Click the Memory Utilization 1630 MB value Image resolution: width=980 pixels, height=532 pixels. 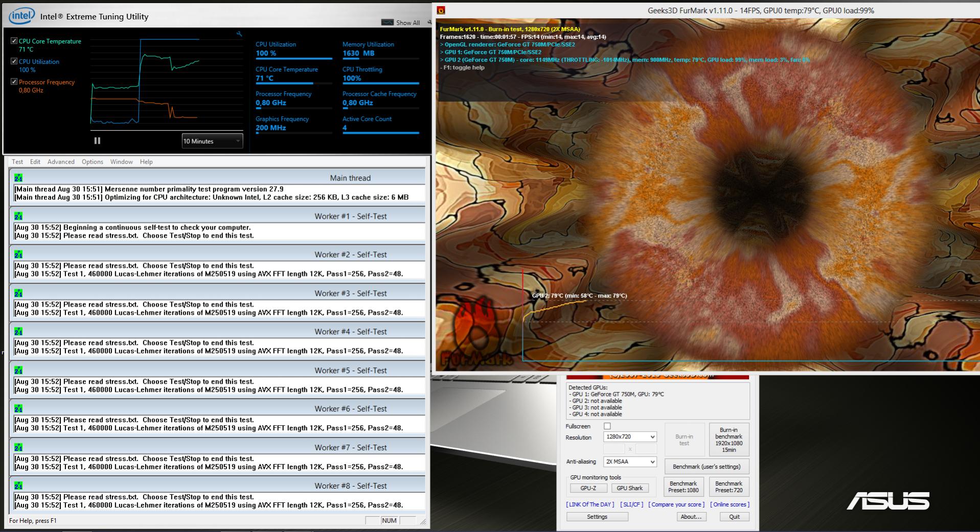point(358,53)
